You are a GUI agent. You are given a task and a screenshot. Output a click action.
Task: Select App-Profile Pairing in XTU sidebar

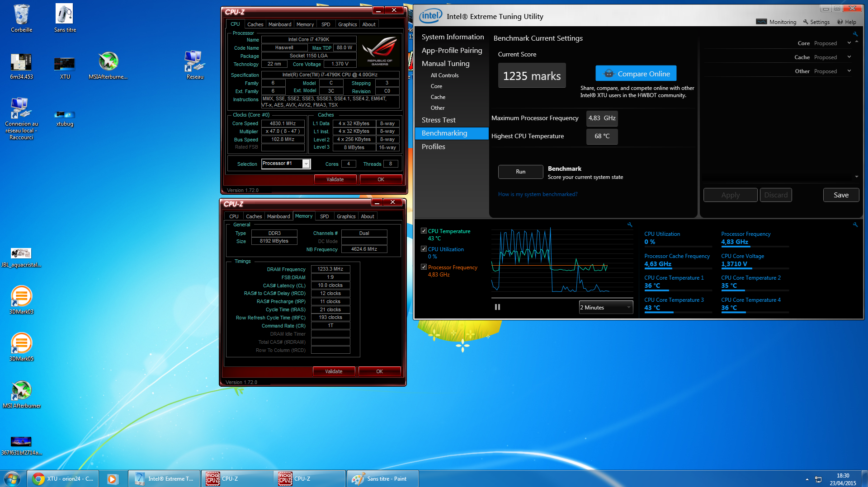[452, 51]
